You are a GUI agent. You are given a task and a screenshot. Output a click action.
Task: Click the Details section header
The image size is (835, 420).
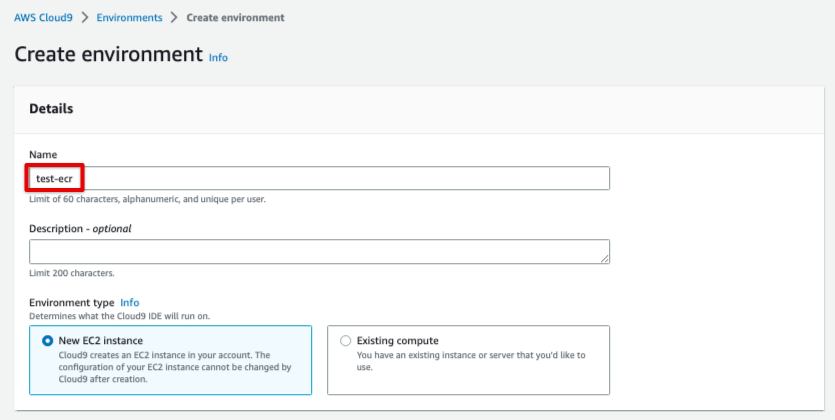coord(51,109)
